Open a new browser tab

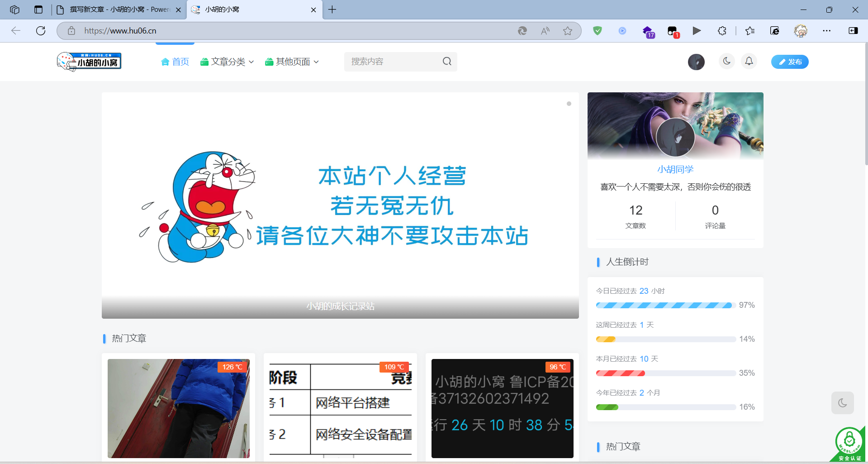pos(332,10)
